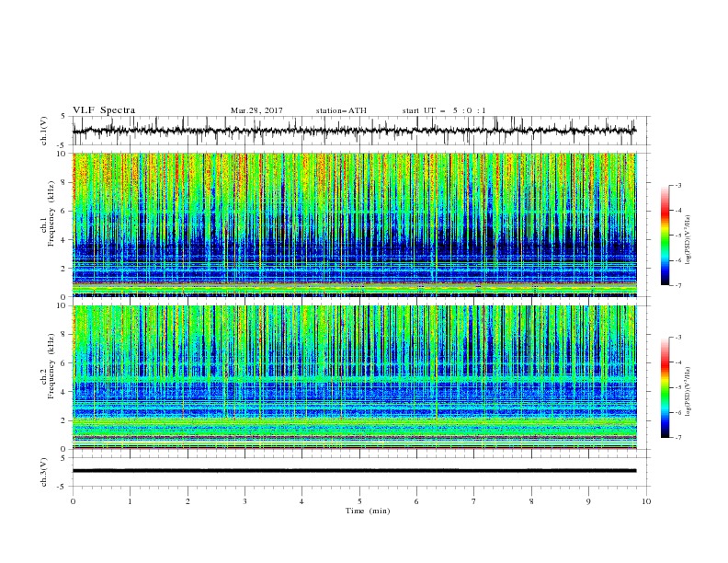Click the "VLF Spectra" title text
The width and height of the screenshot is (728, 563).
click(x=104, y=110)
